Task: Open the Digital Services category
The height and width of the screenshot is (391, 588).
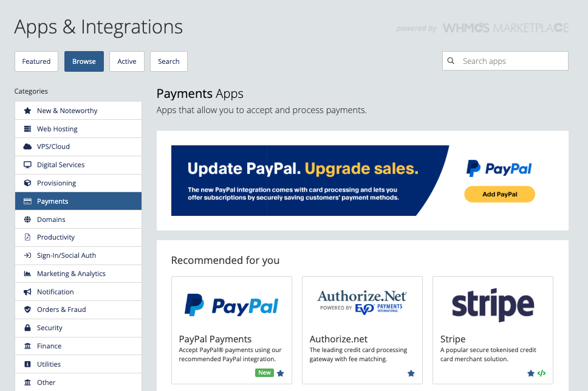Action: (x=78, y=165)
